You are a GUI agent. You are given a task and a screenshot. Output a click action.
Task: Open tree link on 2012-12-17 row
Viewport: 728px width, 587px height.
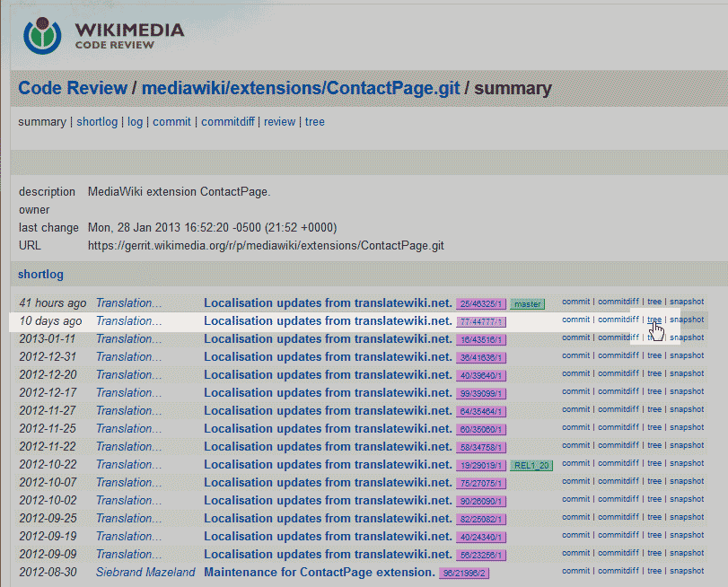click(x=654, y=391)
